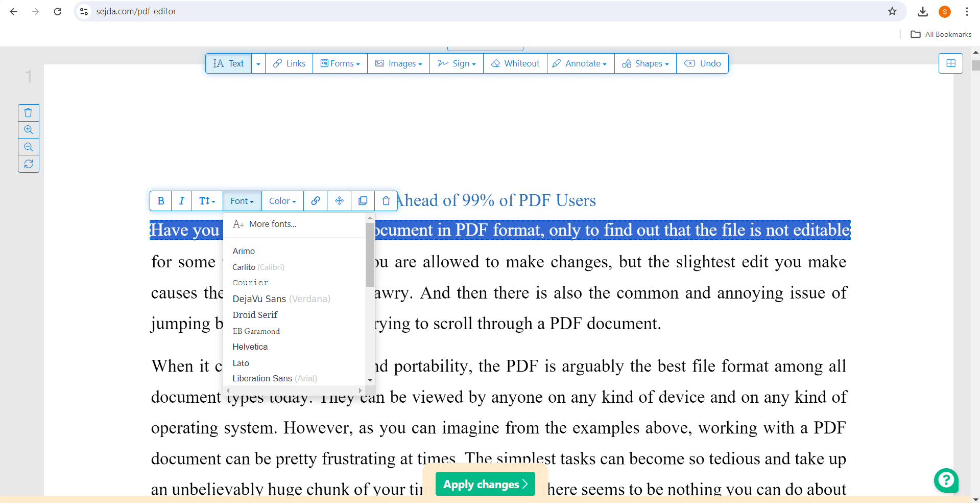Delete page using trash icon in sidebar
This screenshot has height=503, width=980.
pos(29,113)
